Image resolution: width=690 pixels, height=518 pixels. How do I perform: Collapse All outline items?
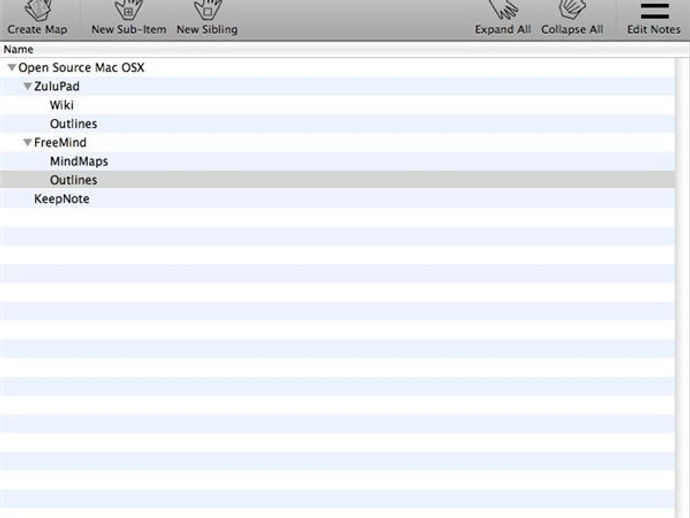(x=572, y=18)
